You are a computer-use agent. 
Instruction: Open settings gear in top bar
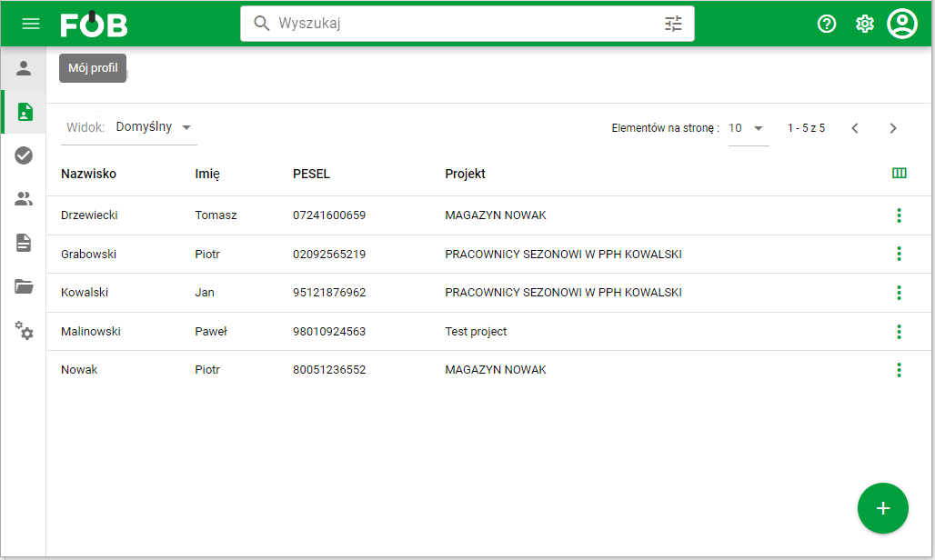coord(865,24)
